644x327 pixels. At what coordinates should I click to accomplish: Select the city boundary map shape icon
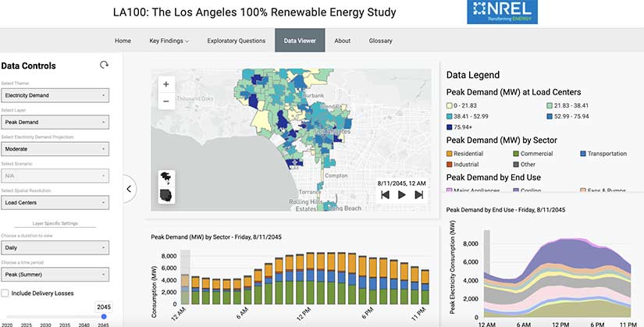point(166,178)
